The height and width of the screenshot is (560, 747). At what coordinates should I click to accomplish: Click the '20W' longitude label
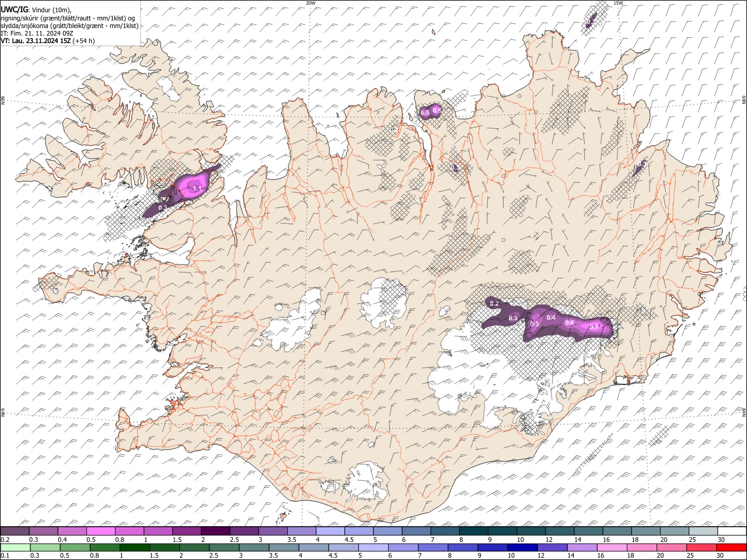point(310,3)
